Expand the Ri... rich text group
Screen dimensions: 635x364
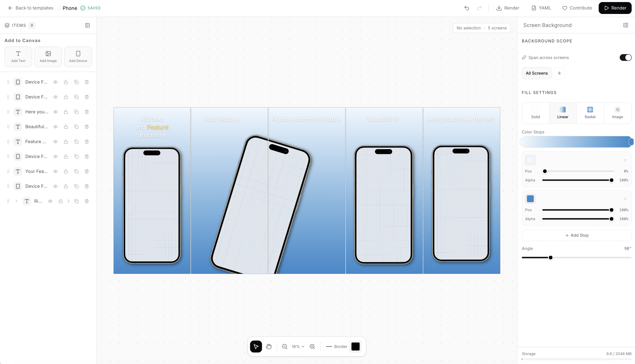click(x=16, y=201)
